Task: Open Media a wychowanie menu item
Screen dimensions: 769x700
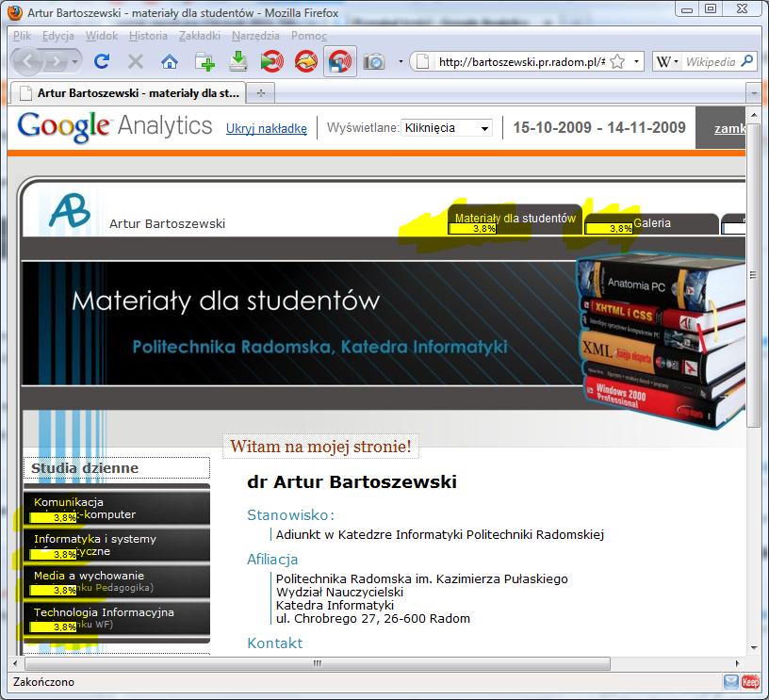Action: click(117, 582)
